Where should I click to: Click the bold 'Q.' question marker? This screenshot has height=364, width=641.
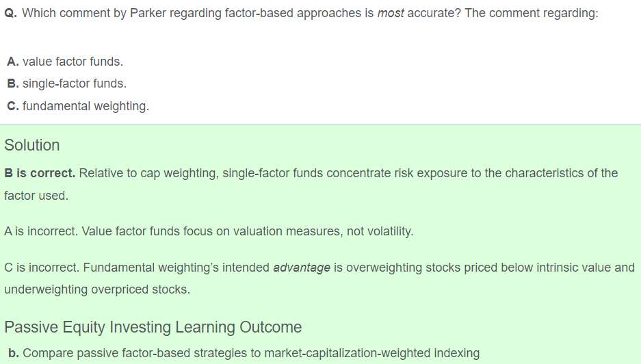[x=10, y=14]
